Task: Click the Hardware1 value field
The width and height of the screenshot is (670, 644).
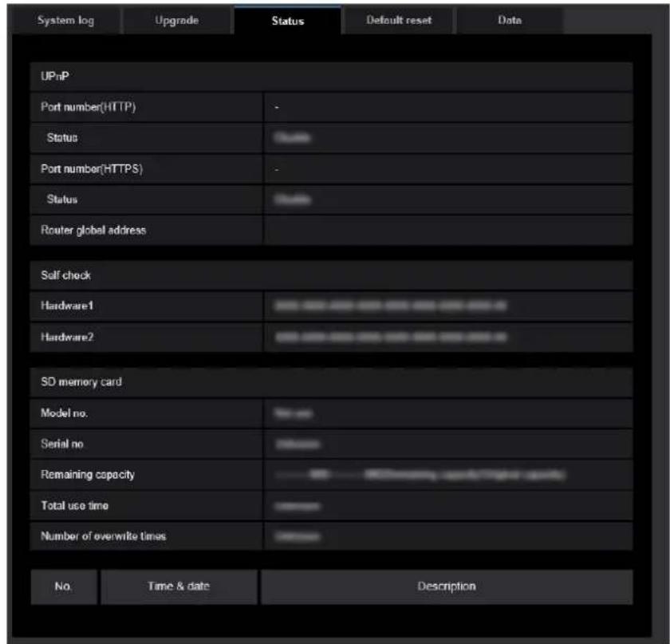Action: pyautogui.click(x=448, y=306)
